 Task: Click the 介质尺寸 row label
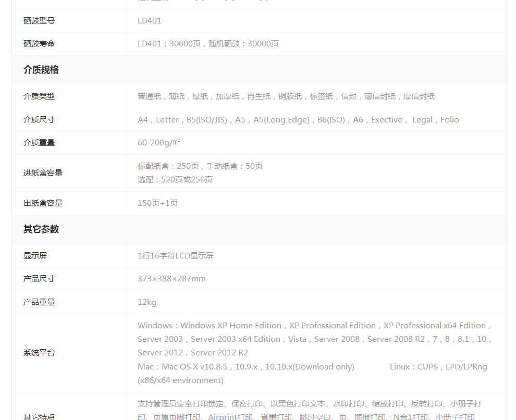pyautogui.click(x=39, y=120)
